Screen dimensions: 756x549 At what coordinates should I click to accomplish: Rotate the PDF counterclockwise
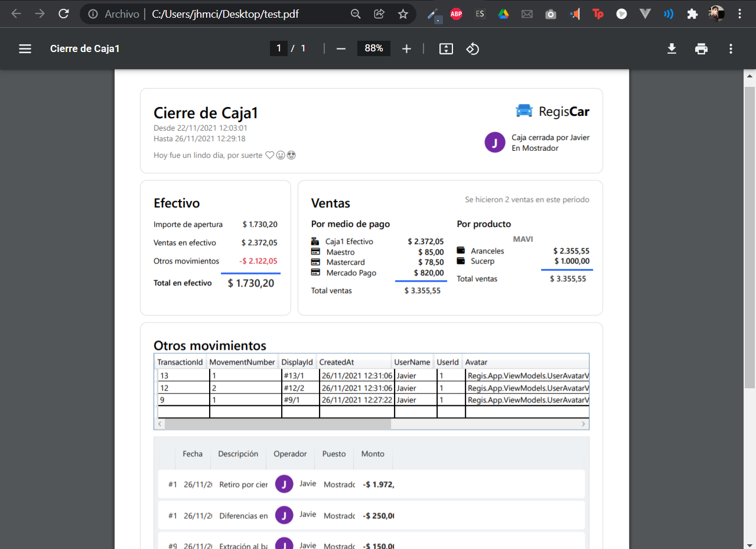pyautogui.click(x=472, y=48)
